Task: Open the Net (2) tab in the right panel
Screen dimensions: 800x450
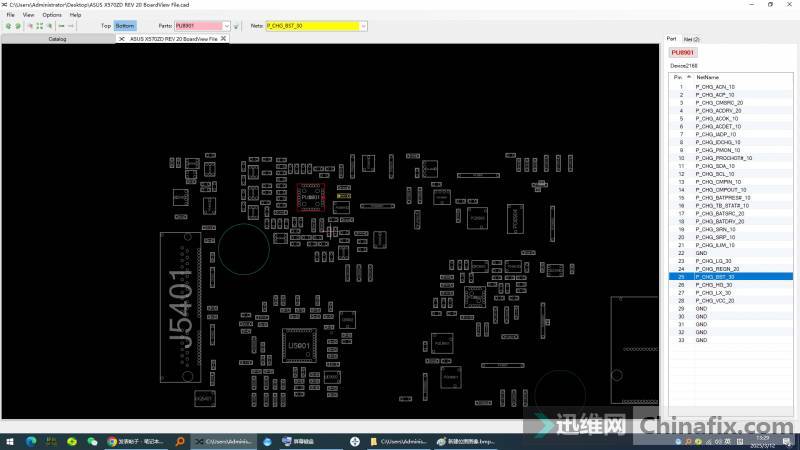Action: click(691, 39)
